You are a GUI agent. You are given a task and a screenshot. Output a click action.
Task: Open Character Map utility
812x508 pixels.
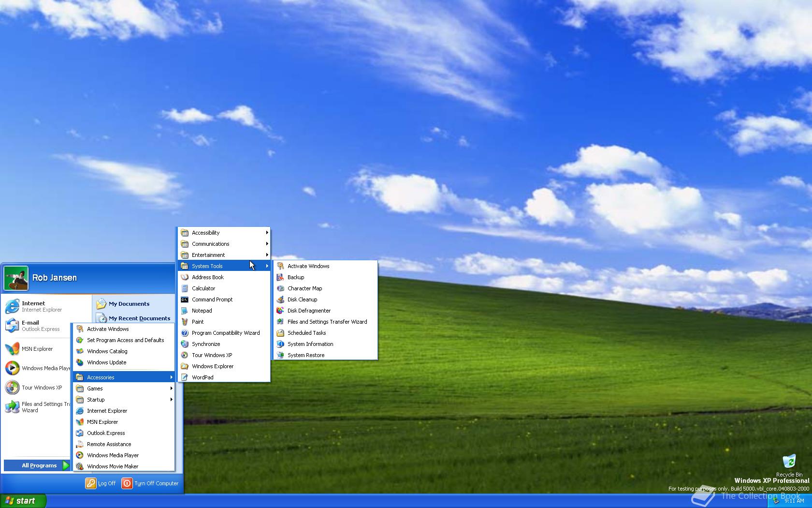pos(304,288)
